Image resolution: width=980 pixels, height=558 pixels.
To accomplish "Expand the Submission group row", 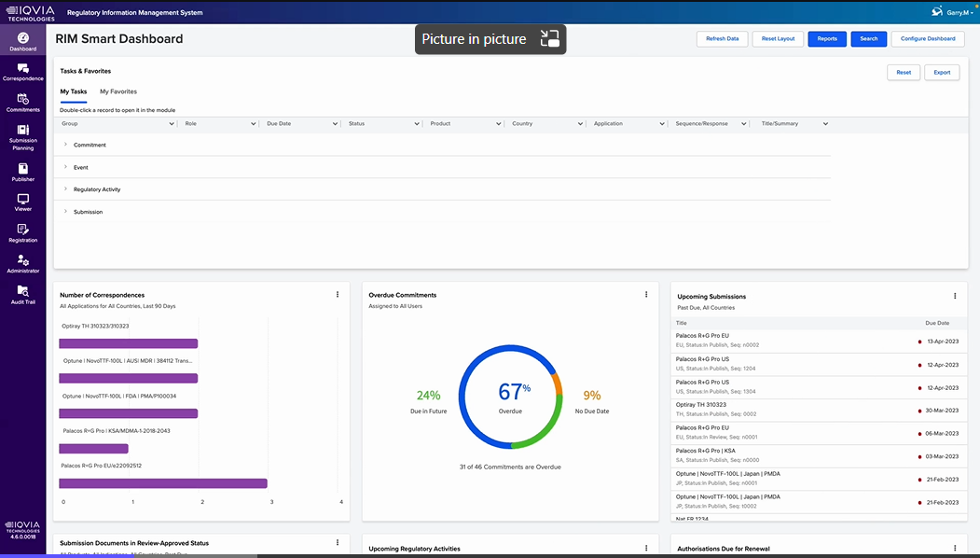I will click(x=65, y=212).
